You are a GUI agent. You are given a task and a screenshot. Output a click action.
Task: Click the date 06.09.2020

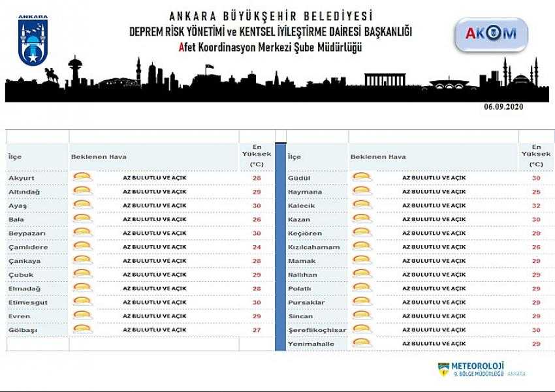tap(503, 106)
